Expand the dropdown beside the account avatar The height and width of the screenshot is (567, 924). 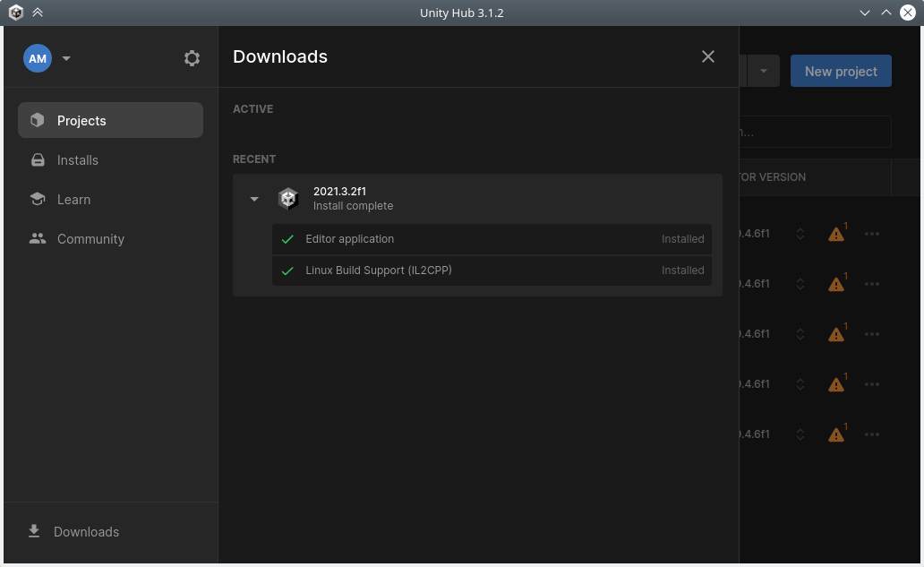click(66, 58)
